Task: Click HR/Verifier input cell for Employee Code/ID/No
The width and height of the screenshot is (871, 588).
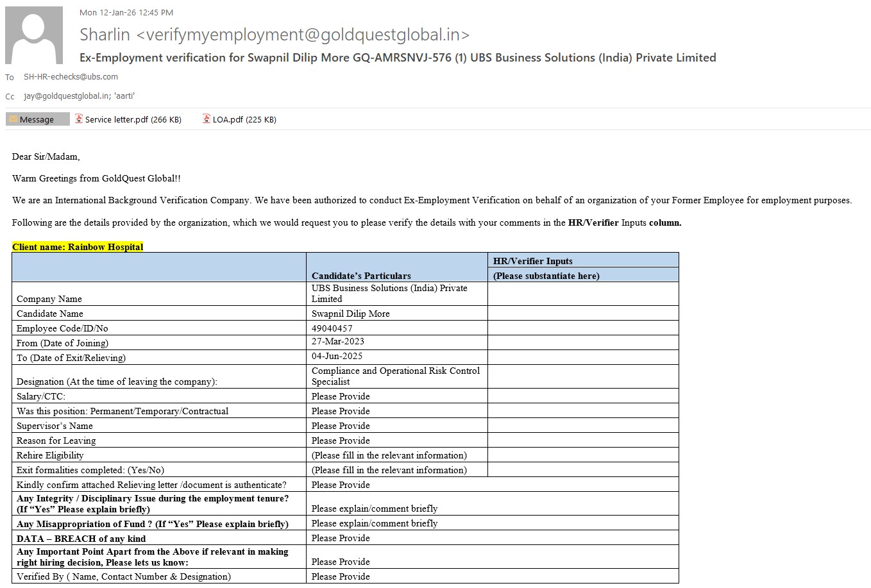Action: (x=582, y=328)
